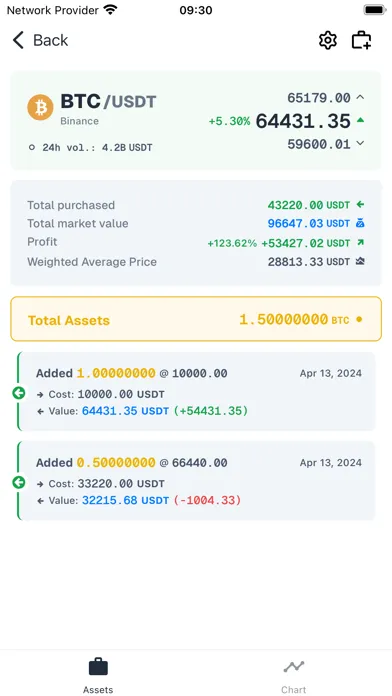The image size is (392, 696).
Task: Tap the 64431.35 USDT value (+54431.35)
Action: click(165, 411)
